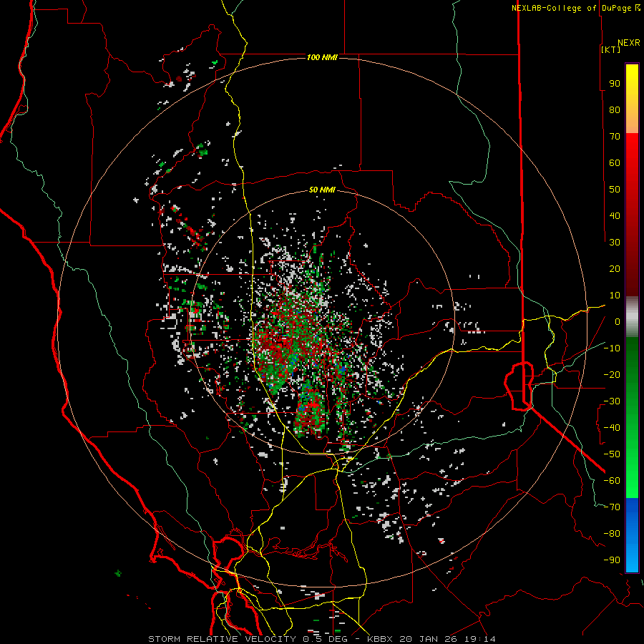Select the -10 knot scale value
Viewport: 644px width, 644px height.
pyautogui.click(x=612, y=348)
